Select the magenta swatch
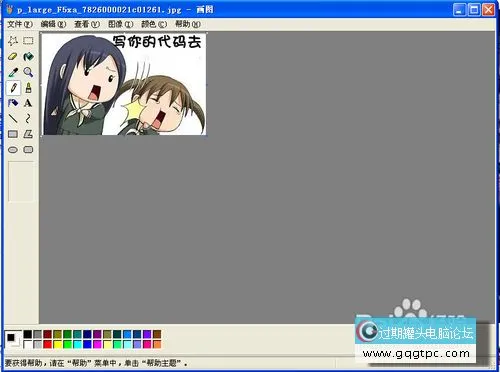 97,344
